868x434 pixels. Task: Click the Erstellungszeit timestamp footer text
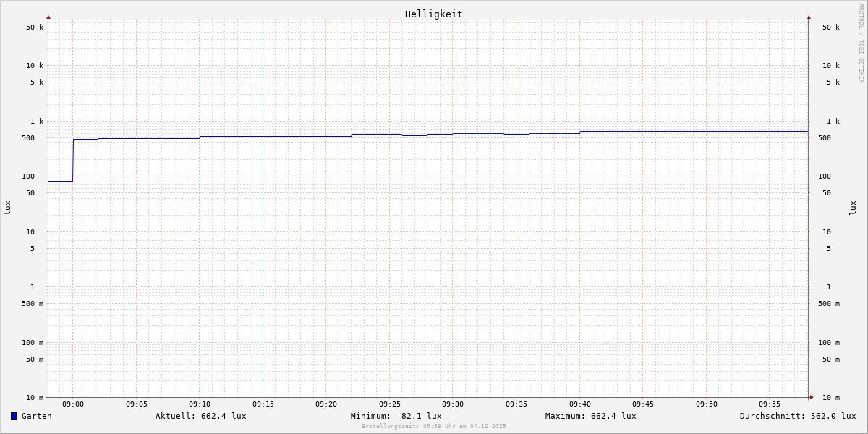tap(434, 427)
